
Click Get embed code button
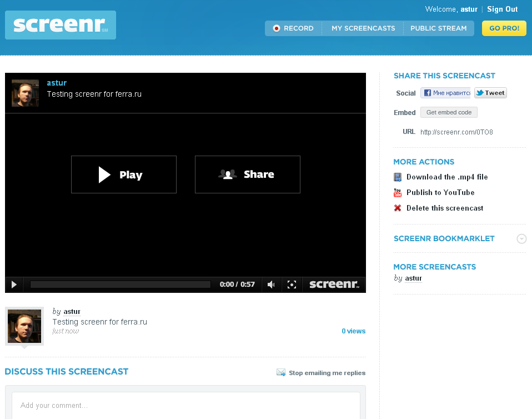(x=449, y=112)
